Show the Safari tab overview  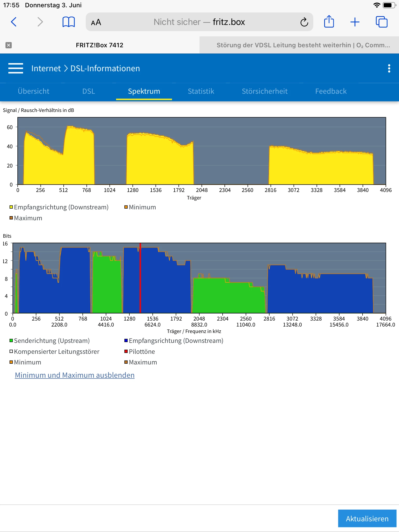click(382, 22)
